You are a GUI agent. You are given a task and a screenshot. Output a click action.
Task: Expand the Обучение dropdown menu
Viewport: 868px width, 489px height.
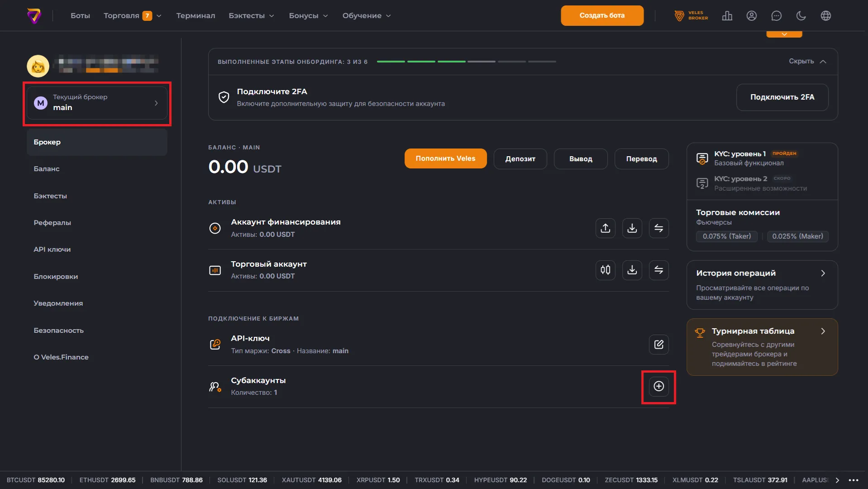pos(367,16)
